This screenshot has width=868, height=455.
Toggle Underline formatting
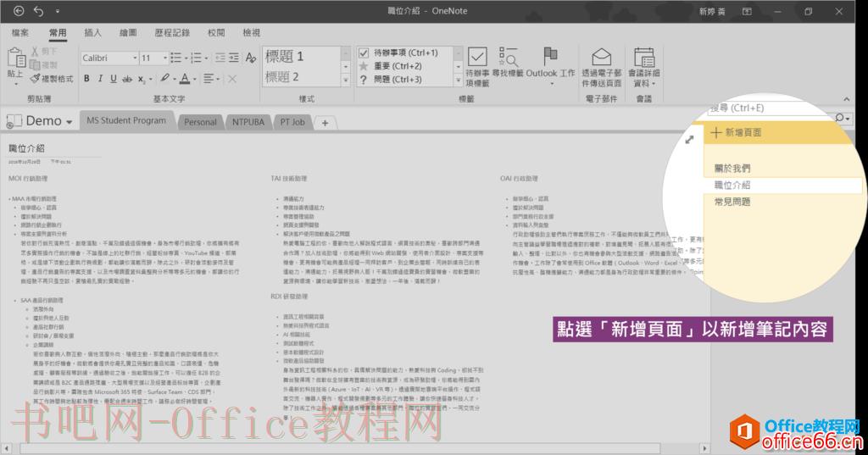[x=114, y=79]
